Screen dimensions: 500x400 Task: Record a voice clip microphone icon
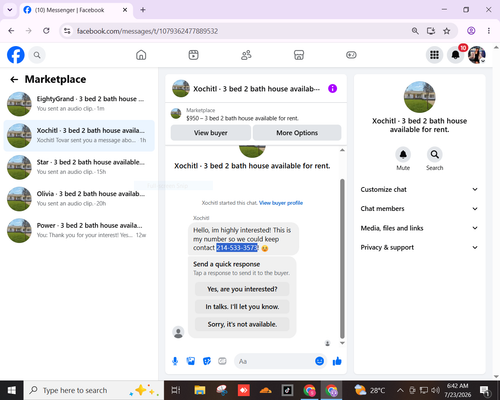click(x=175, y=361)
